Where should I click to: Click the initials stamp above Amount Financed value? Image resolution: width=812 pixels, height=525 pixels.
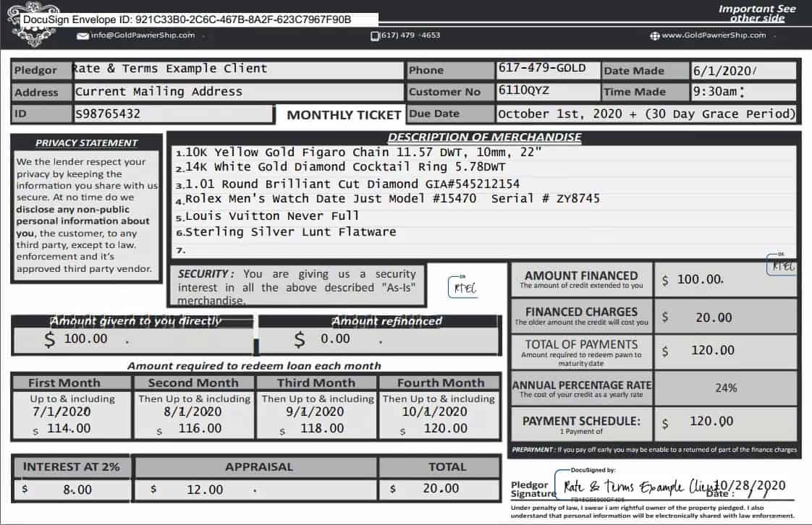[782, 265]
